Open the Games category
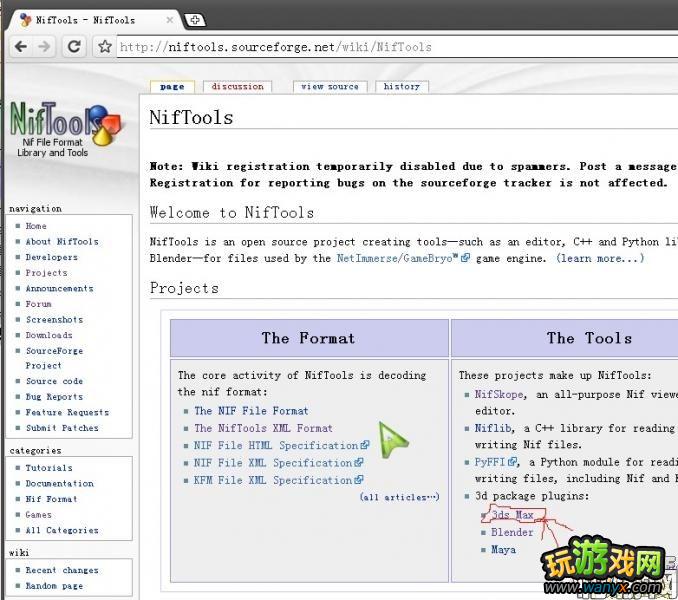This screenshot has height=600, width=678. pyautogui.click(x=38, y=514)
